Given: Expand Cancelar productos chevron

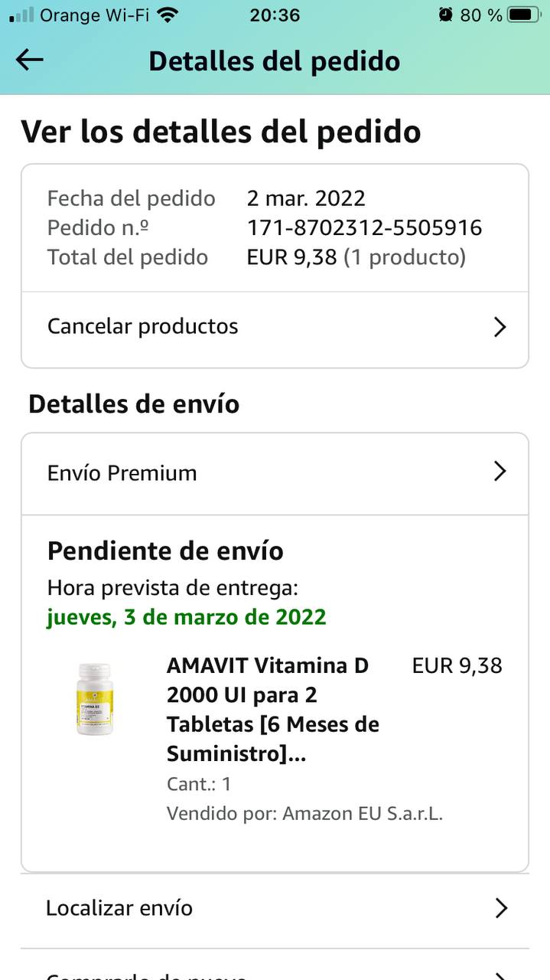Looking at the screenshot, I should [x=500, y=327].
